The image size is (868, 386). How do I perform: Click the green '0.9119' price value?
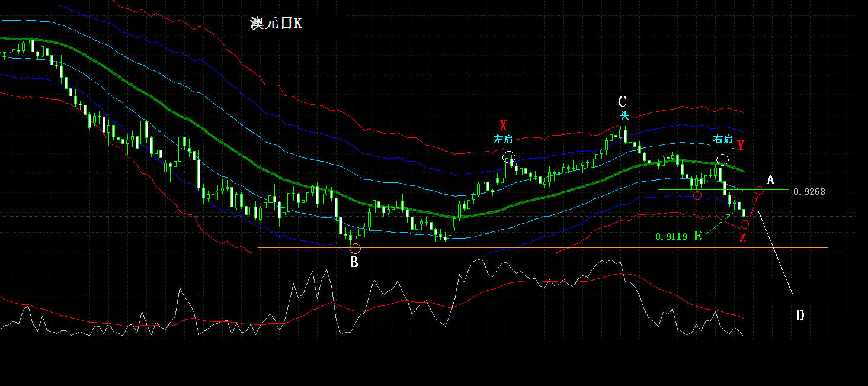pos(671,236)
